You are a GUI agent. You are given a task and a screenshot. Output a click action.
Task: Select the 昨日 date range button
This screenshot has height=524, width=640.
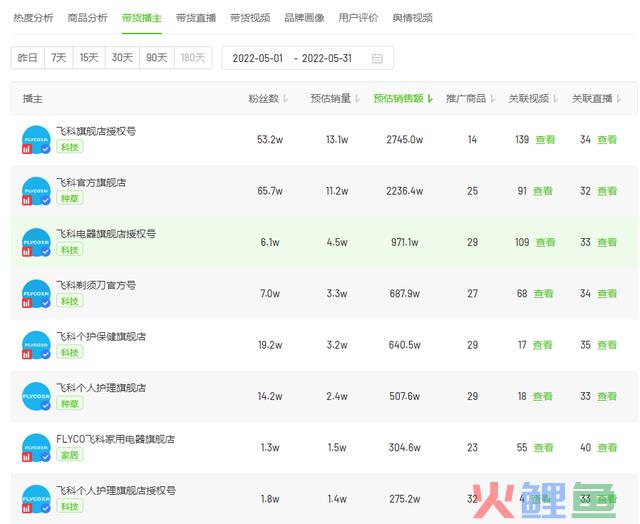click(x=28, y=58)
